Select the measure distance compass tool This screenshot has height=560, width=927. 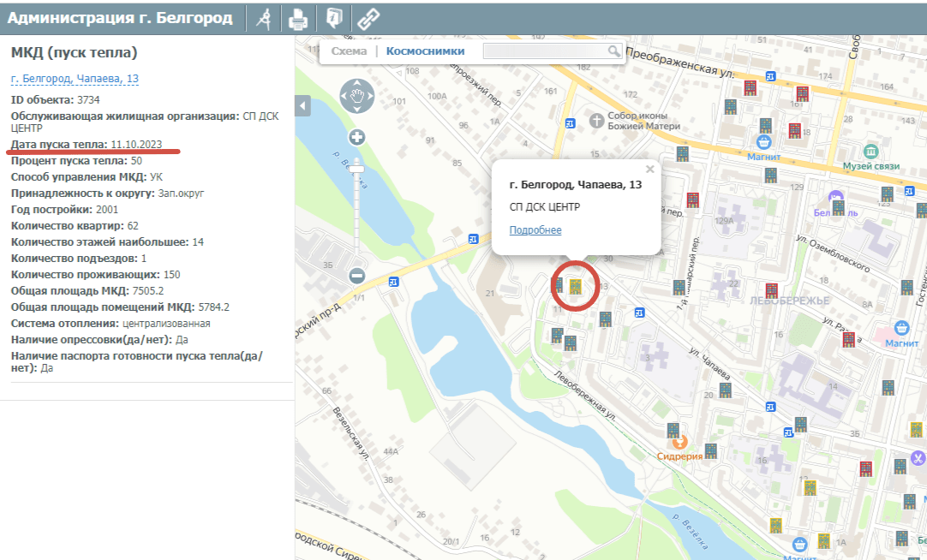pyautogui.click(x=264, y=18)
